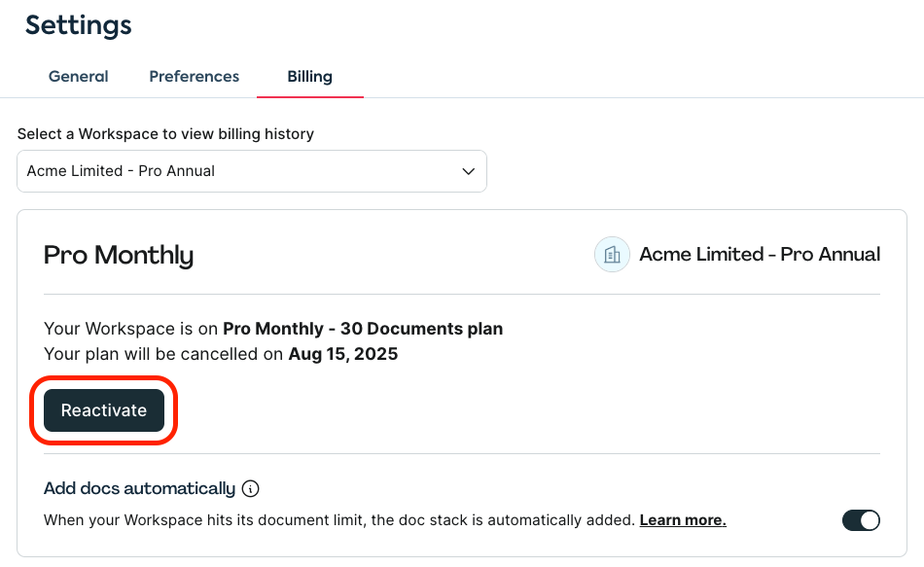Image resolution: width=924 pixels, height=567 pixels.
Task: Follow the Learn more link
Action: click(682, 520)
